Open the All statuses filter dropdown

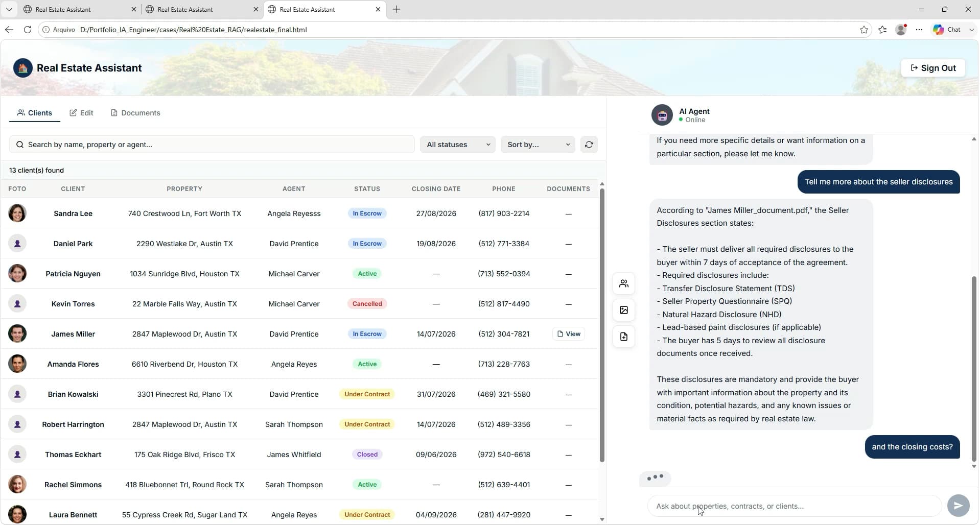[457, 145]
